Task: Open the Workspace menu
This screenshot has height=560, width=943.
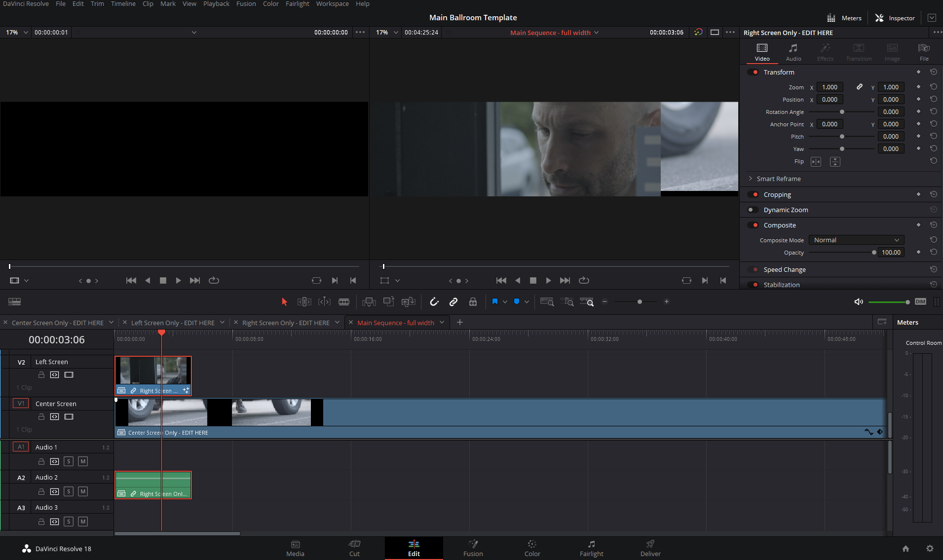Action: (x=333, y=4)
